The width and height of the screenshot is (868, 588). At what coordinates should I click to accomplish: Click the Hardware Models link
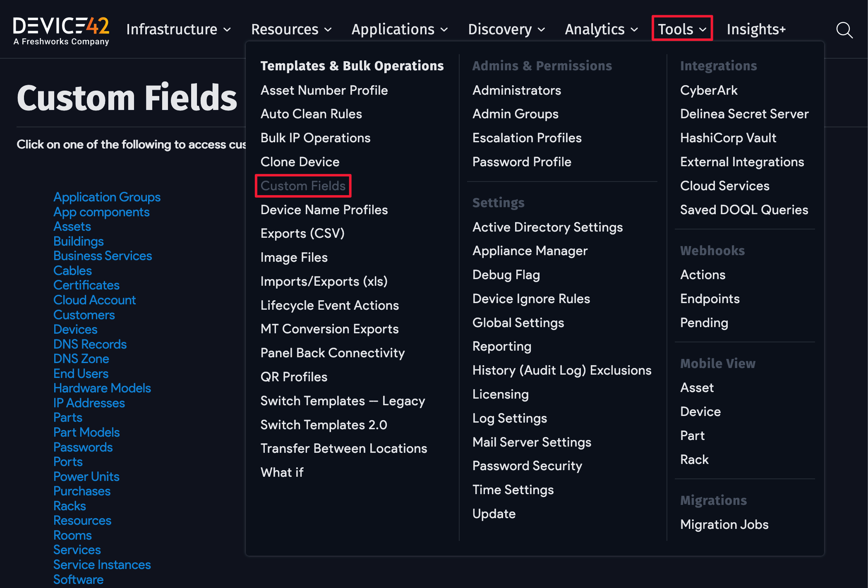[102, 388]
